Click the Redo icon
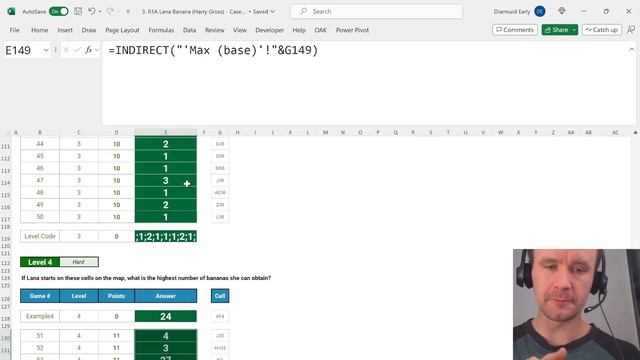The height and width of the screenshot is (360, 640). (110, 11)
